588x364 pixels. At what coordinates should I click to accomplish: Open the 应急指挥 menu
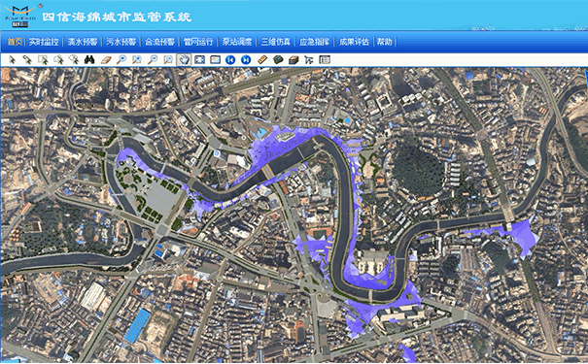314,42
